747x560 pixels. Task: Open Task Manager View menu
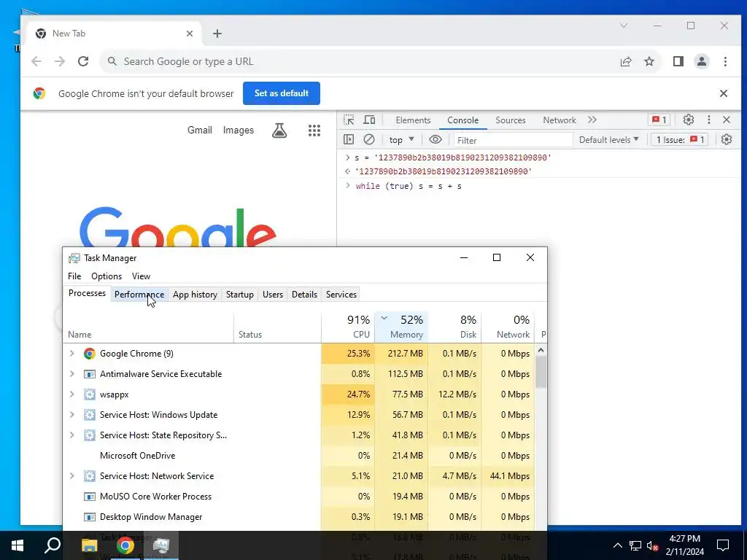pyautogui.click(x=141, y=276)
